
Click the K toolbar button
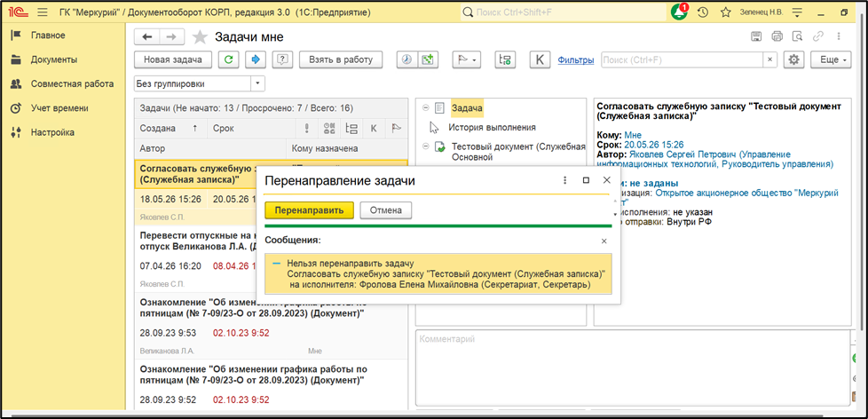540,59
